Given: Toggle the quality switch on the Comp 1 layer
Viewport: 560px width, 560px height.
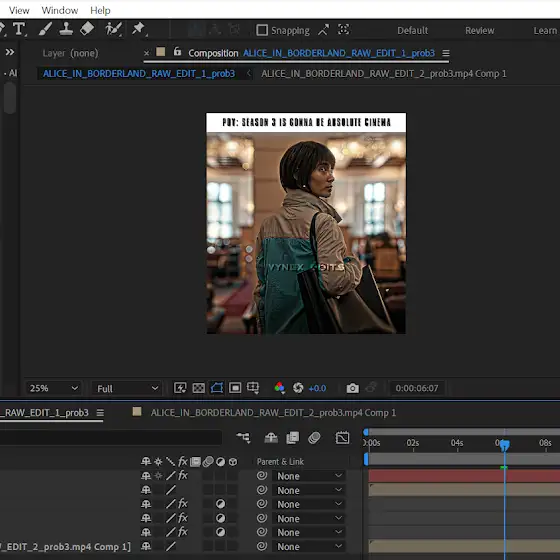Looking at the screenshot, I should (171, 546).
